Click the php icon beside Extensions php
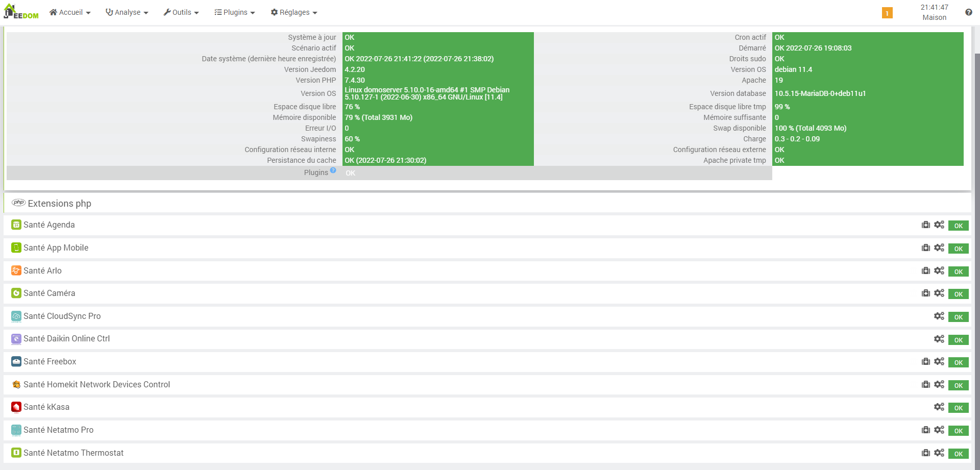 (19, 203)
